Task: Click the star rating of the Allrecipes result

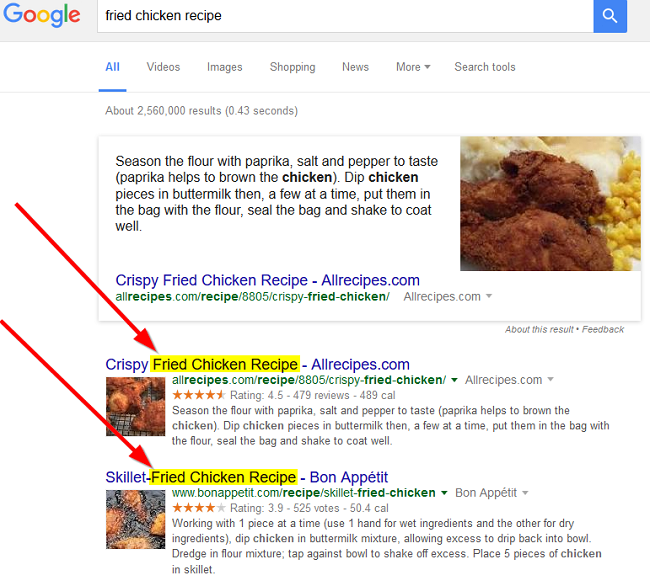Action: [199, 395]
